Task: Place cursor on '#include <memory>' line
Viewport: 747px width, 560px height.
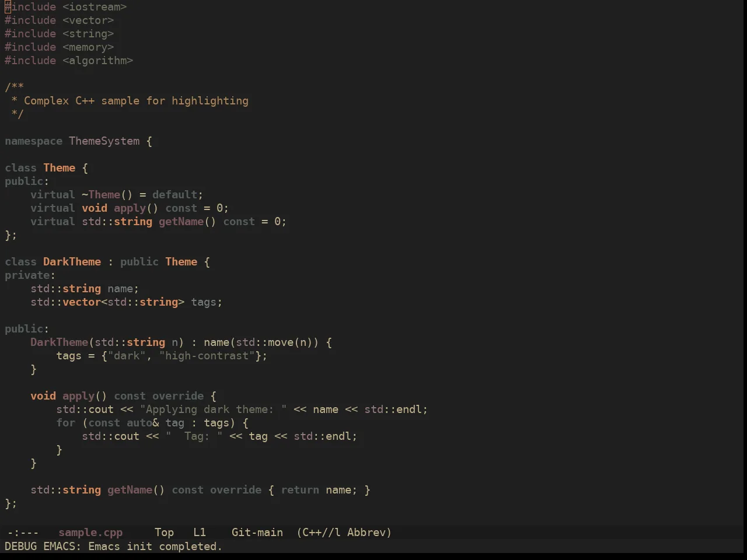Action: (x=60, y=47)
